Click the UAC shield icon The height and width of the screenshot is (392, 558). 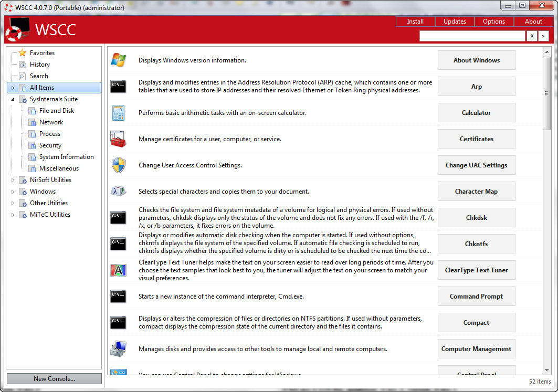tap(118, 165)
